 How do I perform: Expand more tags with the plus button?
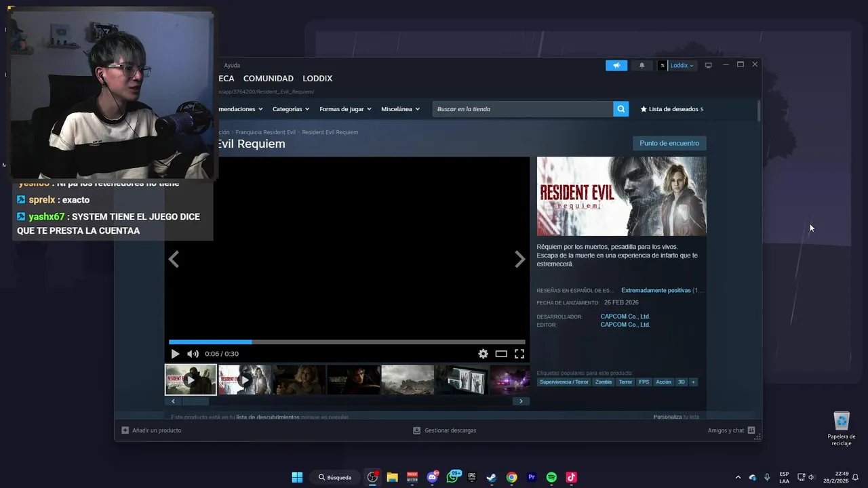693,382
